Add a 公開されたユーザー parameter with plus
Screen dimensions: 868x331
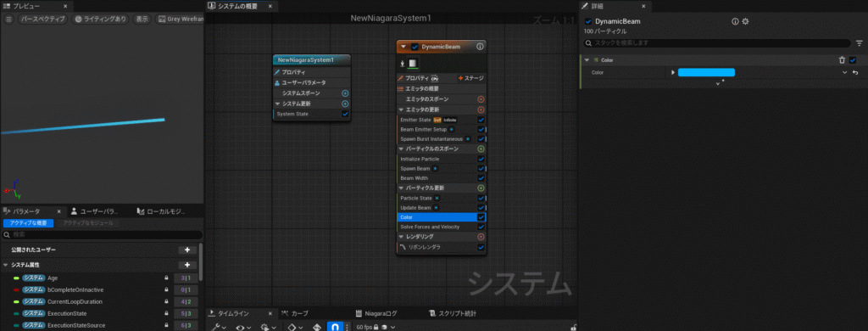[187, 250]
